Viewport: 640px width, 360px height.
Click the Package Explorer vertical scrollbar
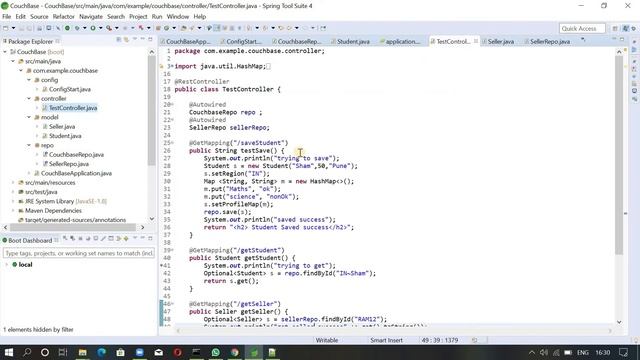(151, 110)
